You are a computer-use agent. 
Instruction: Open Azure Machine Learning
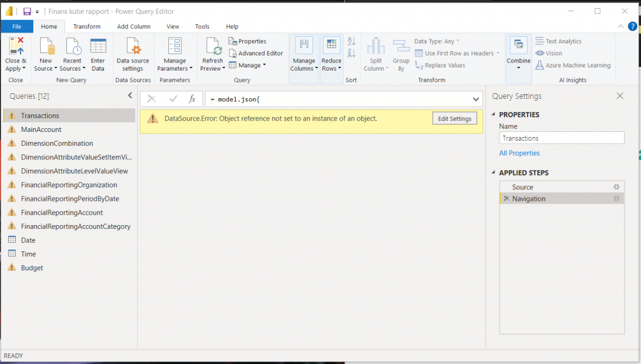point(573,66)
